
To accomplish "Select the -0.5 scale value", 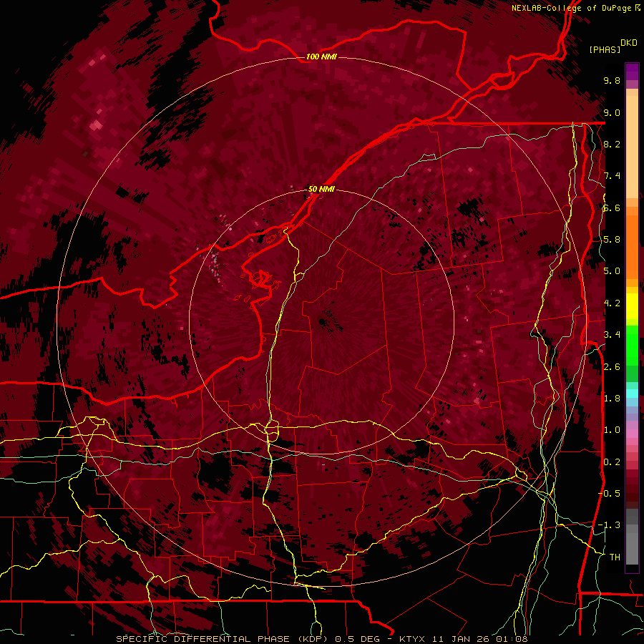I will click(x=609, y=494).
